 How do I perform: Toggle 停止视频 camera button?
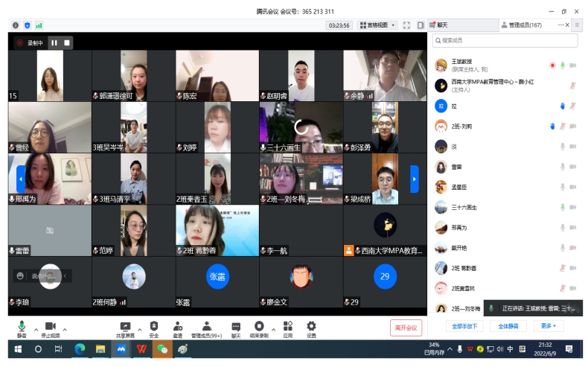[x=51, y=326]
